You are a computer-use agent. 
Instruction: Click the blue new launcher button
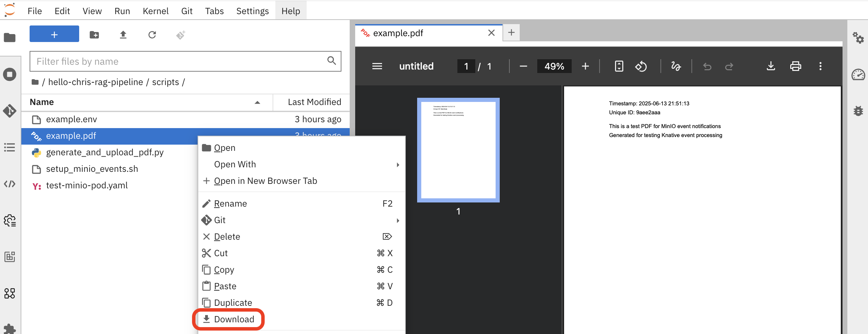tap(54, 34)
